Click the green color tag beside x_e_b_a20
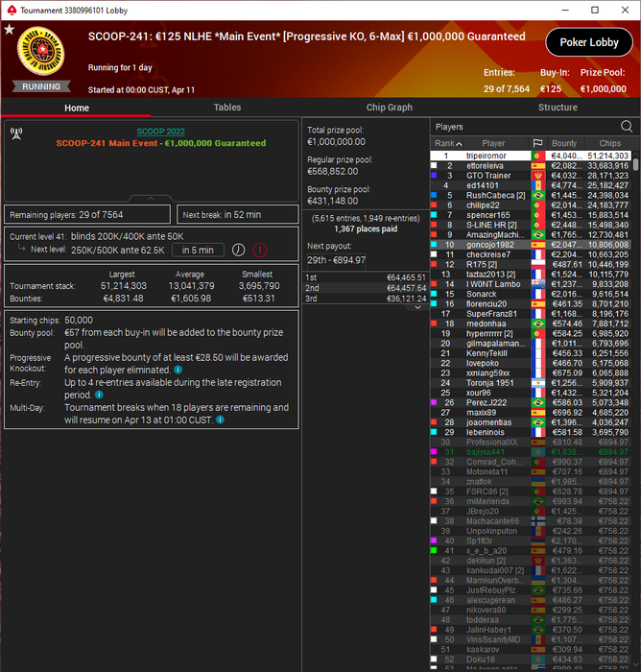Screen dimensions: 641x672 434,550
